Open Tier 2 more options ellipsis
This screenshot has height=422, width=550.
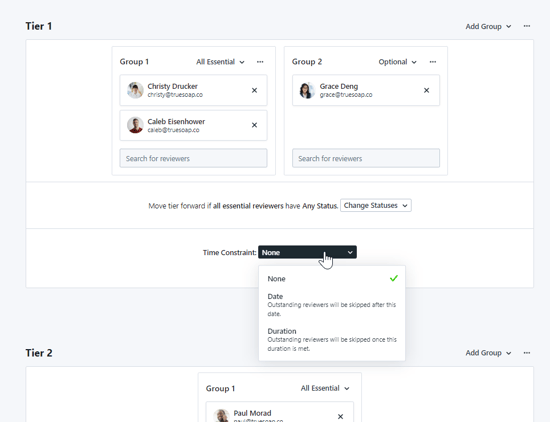pos(526,353)
